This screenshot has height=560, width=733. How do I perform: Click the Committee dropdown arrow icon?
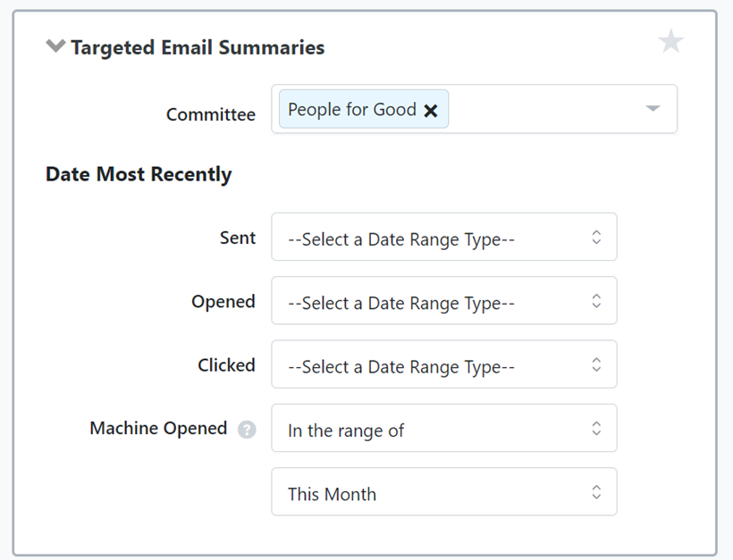[653, 109]
